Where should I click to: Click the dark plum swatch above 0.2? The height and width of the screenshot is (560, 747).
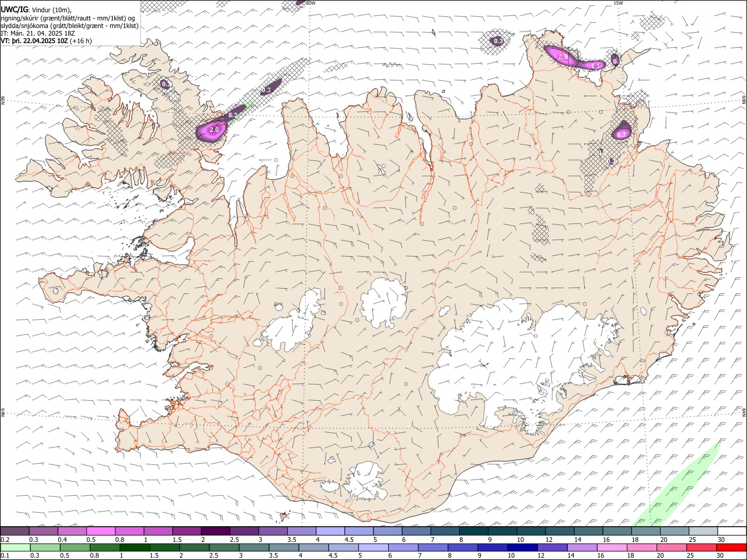pyautogui.click(x=15, y=531)
